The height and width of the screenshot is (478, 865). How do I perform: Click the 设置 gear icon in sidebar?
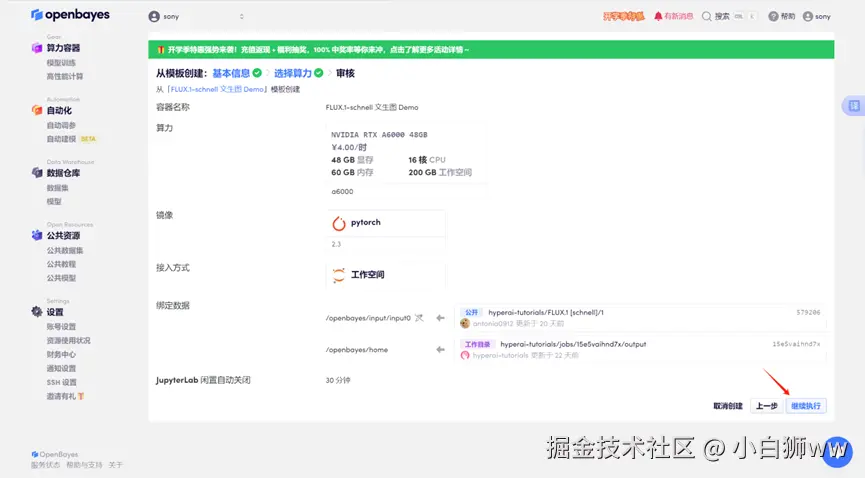coord(37,312)
